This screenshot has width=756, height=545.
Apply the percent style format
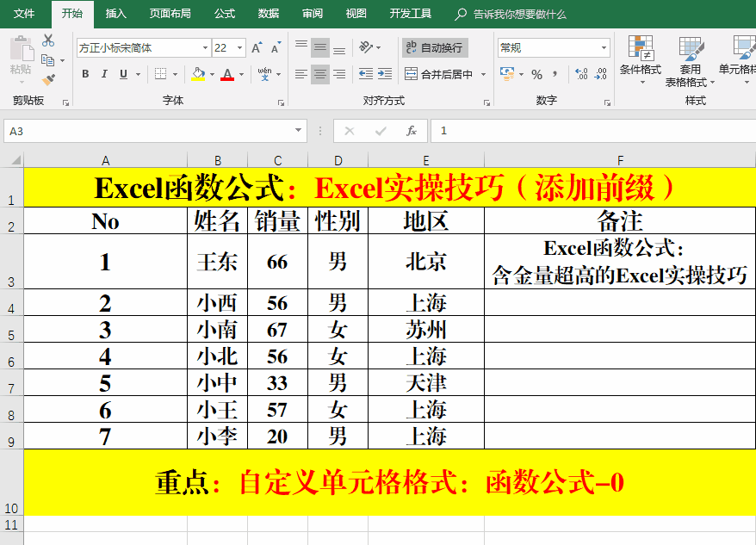[536, 75]
